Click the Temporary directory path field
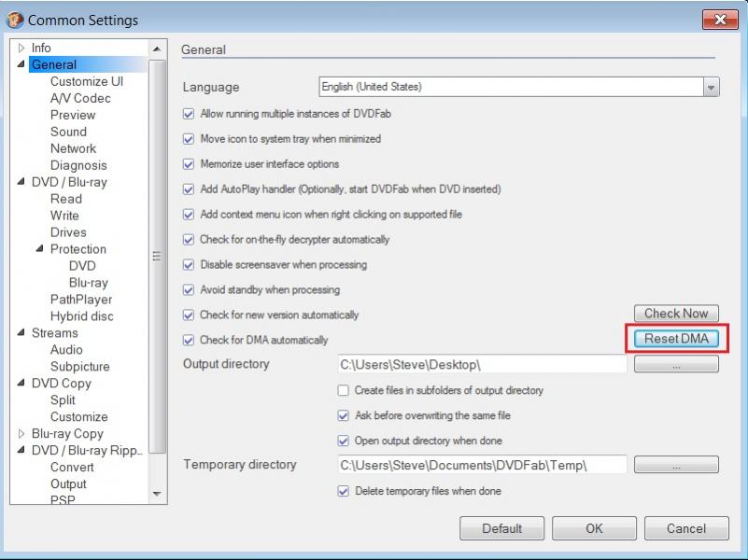The width and height of the screenshot is (748, 560). tap(482, 465)
